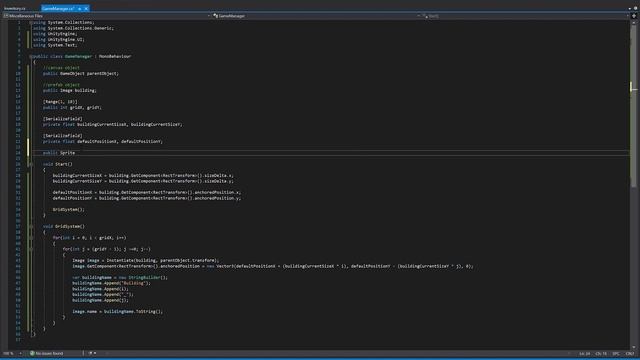Click the column indicator in status bar
Image resolution: width=640 pixels, height=360 pixels.
[x=601, y=353]
